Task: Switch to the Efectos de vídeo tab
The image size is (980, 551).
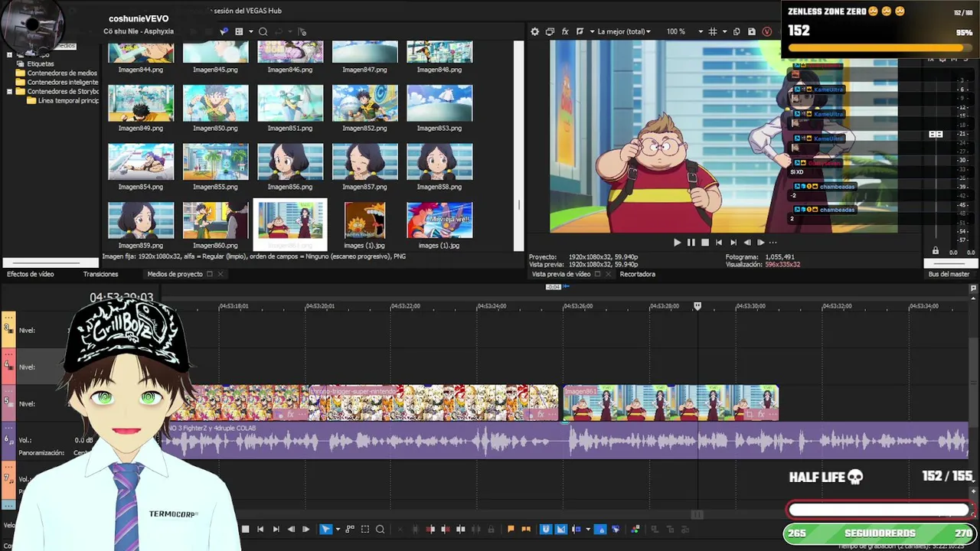Action: pyautogui.click(x=31, y=274)
